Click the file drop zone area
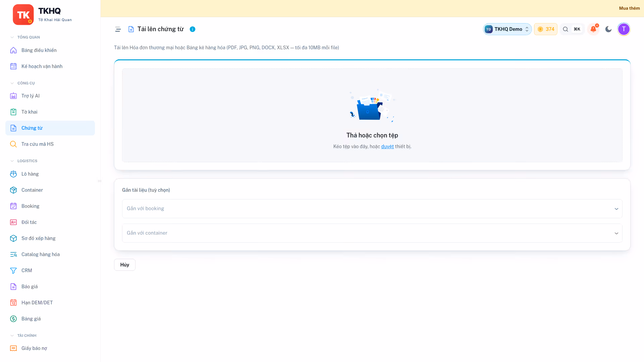The height and width of the screenshot is (362, 644). tap(372, 115)
